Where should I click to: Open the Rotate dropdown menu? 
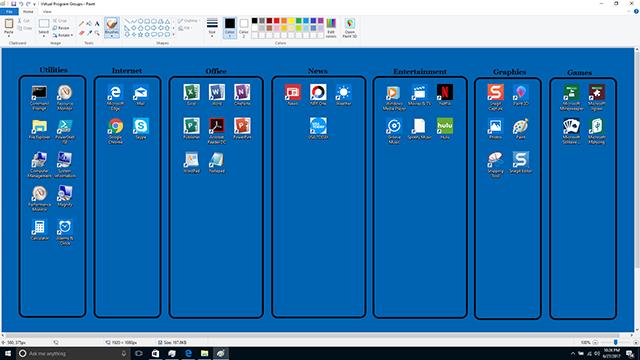coord(72,36)
